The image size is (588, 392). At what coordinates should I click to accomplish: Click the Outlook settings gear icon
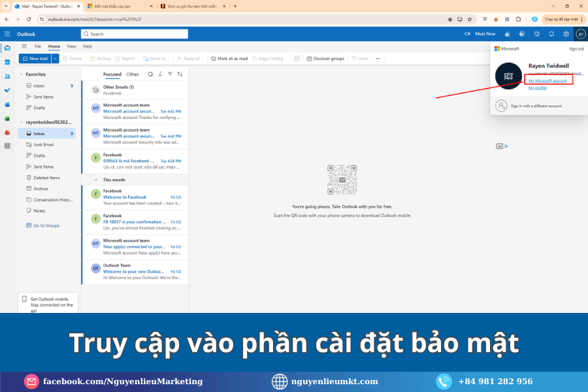pos(566,34)
